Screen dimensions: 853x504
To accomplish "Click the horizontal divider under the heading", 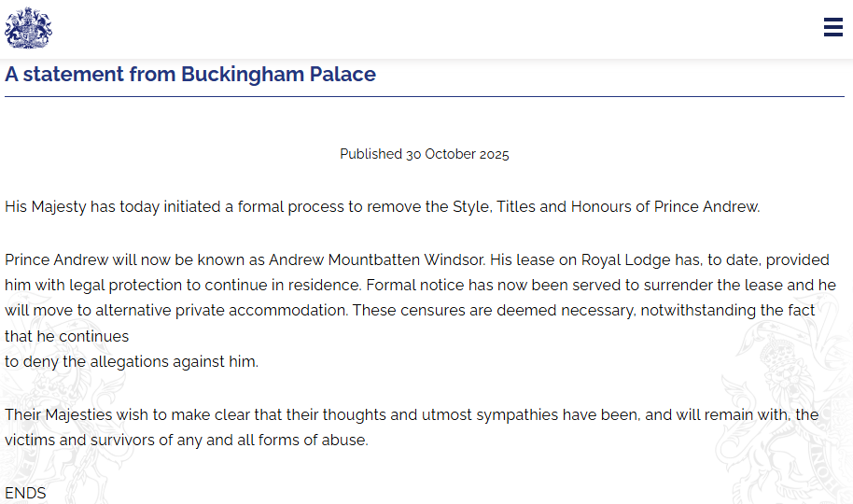I will pos(425,96).
